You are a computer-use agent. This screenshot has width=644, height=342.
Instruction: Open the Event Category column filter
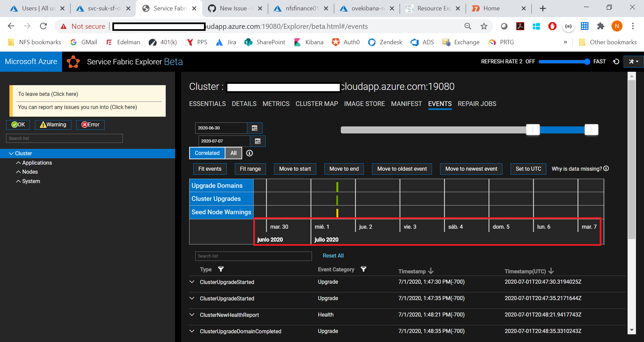point(364,269)
